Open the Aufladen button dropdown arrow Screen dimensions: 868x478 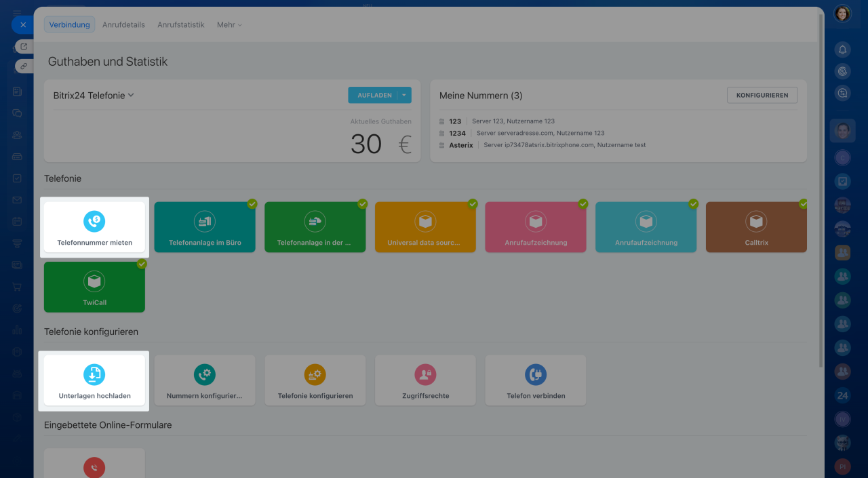(404, 96)
